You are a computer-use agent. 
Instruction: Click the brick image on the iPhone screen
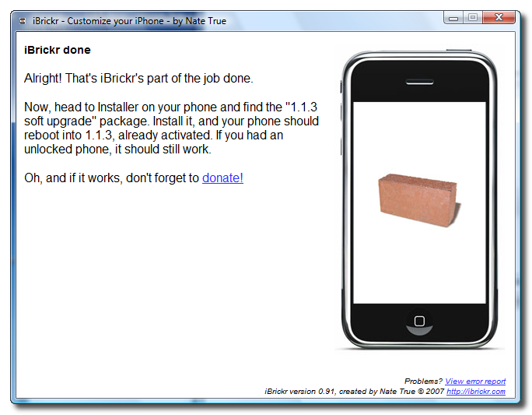(418, 195)
